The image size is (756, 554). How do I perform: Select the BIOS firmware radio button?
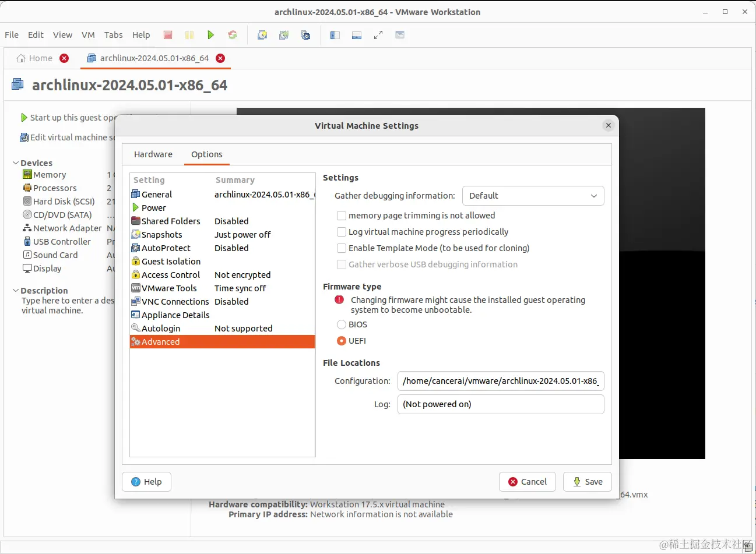[342, 324]
